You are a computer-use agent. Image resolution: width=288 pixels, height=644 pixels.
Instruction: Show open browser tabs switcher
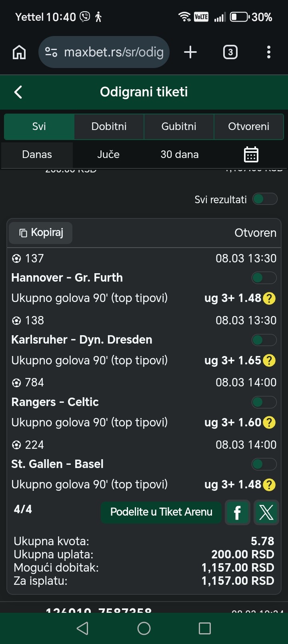click(230, 52)
